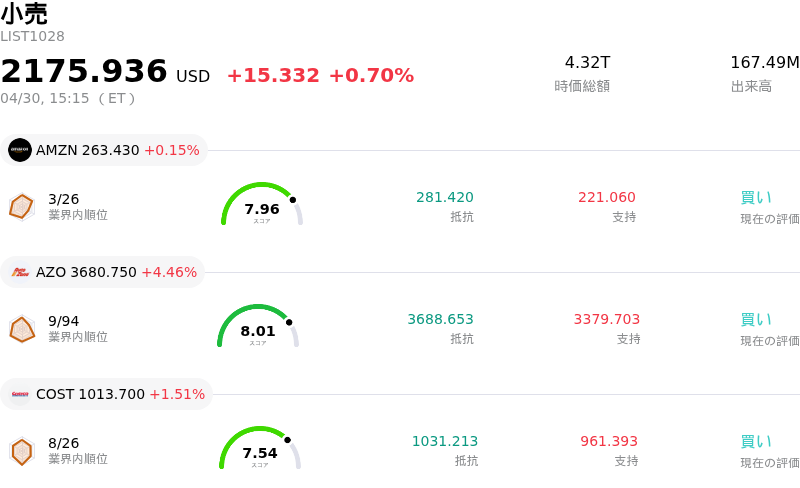Click AZO industry rank radar icon
Image resolution: width=800 pixels, height=488 pixels.
pos(21,328)
